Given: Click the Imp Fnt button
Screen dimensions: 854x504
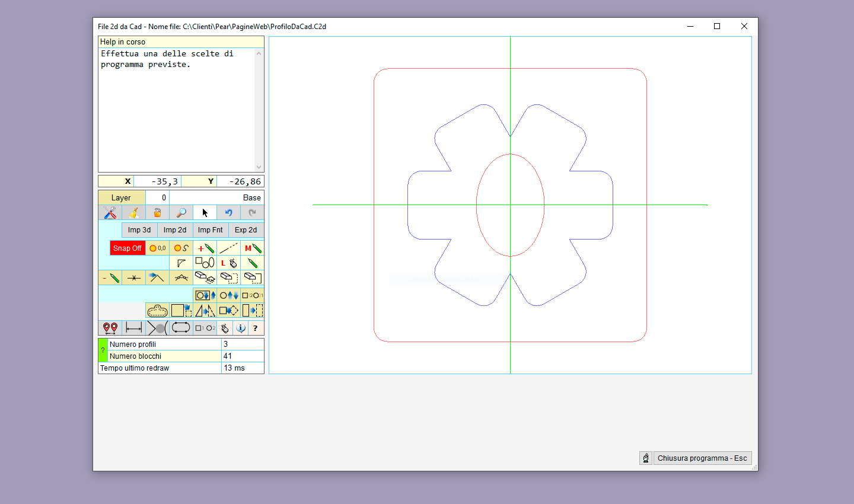Looking at the screenshot, I should (x=211, y=230).
